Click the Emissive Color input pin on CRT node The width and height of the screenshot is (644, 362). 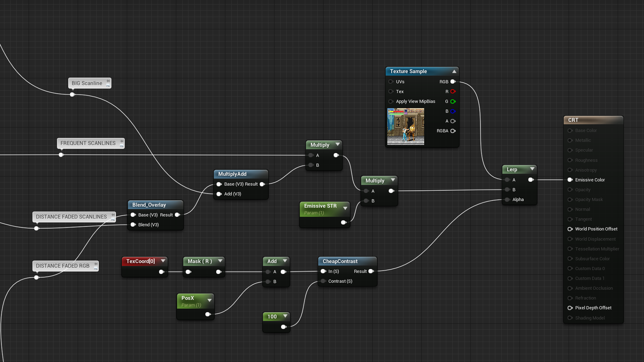pos(570,180)
